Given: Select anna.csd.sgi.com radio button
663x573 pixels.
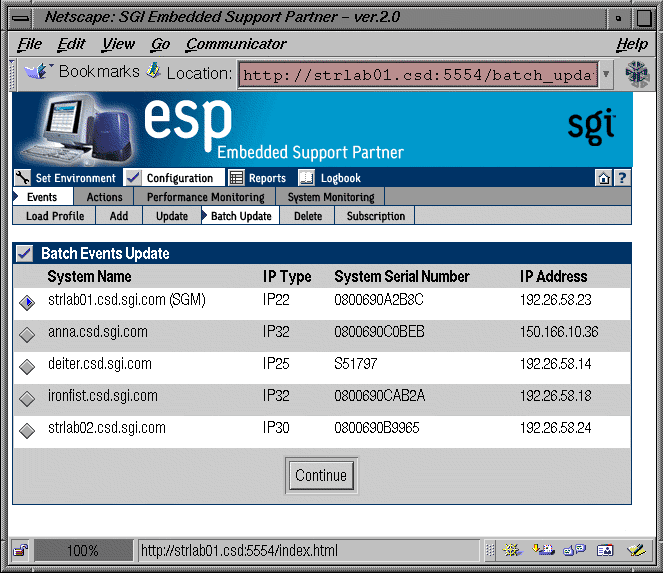Looking at the screenshot, I should tap(27, 334).
